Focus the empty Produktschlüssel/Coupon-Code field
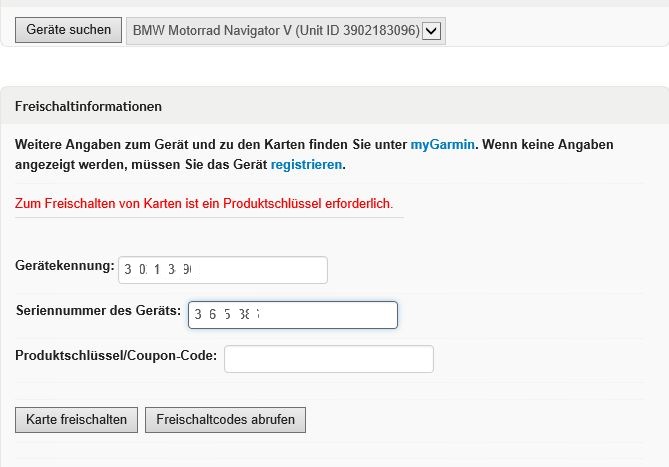The image size is (669, 467). [328, 359]
